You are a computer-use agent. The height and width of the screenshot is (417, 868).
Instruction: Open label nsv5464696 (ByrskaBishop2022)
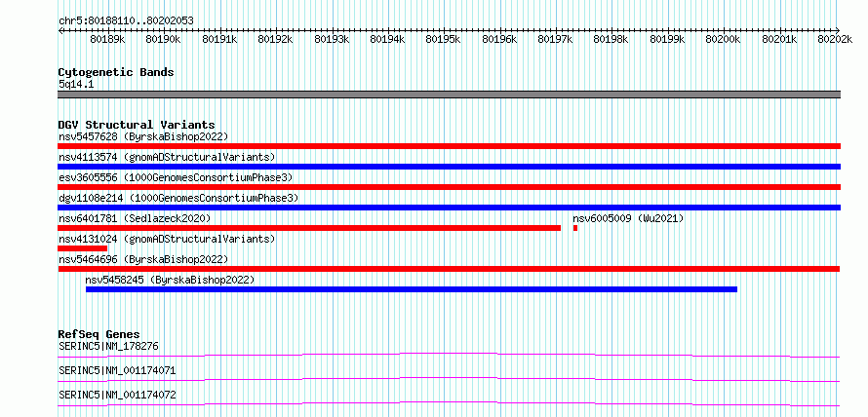[143, 259]
